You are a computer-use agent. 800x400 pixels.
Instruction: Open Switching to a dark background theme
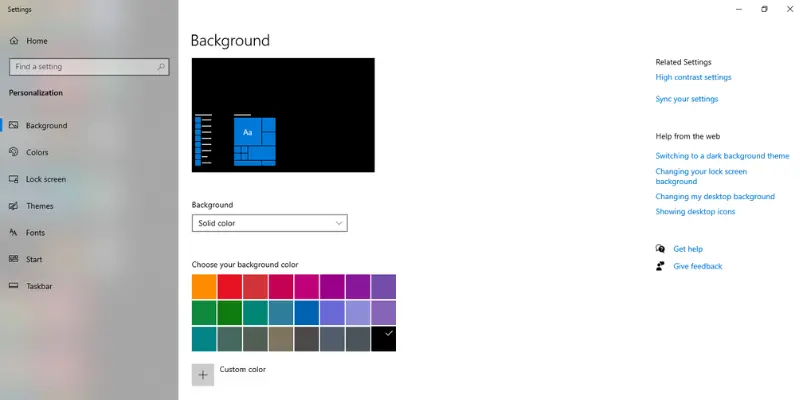click(722, 156)
